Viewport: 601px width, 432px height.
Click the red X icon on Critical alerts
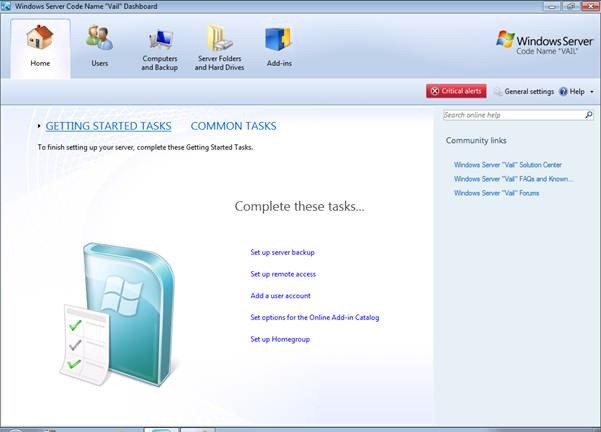pos(435,91)
